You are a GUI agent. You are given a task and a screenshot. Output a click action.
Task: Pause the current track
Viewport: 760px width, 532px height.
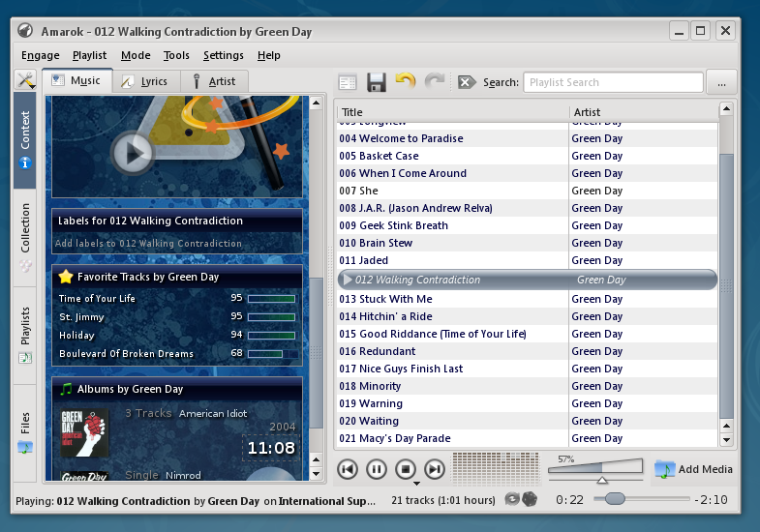(x=377, y=469)
